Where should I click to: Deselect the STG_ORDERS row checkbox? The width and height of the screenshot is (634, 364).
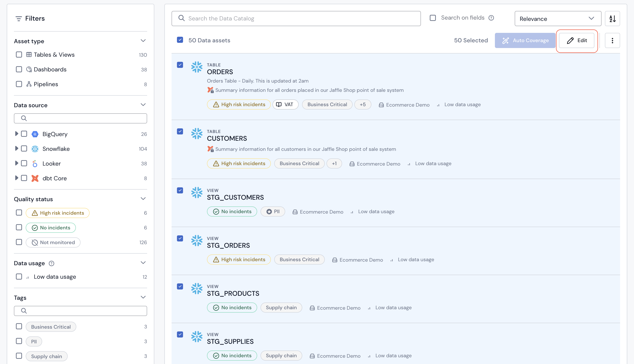(x=180, y=238)
